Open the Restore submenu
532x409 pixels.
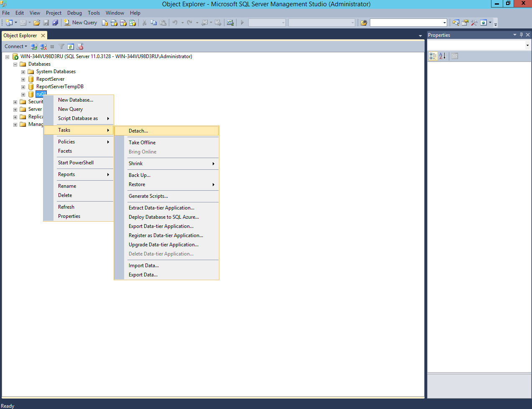[x=167, y=184]
